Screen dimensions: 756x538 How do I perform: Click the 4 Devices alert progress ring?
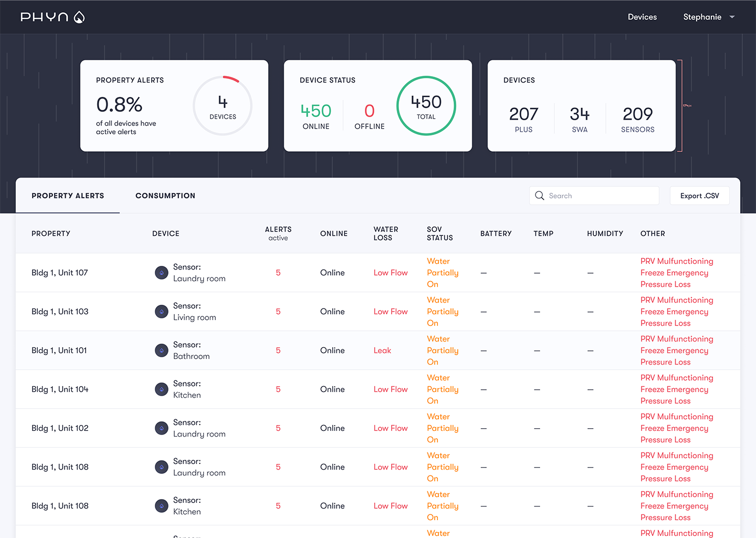tap(223, 106)
